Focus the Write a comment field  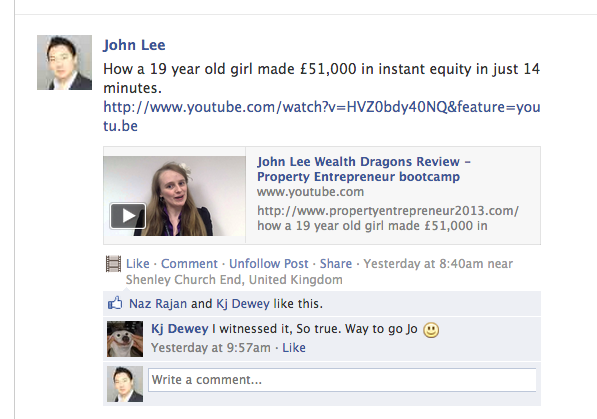point(342,380)
